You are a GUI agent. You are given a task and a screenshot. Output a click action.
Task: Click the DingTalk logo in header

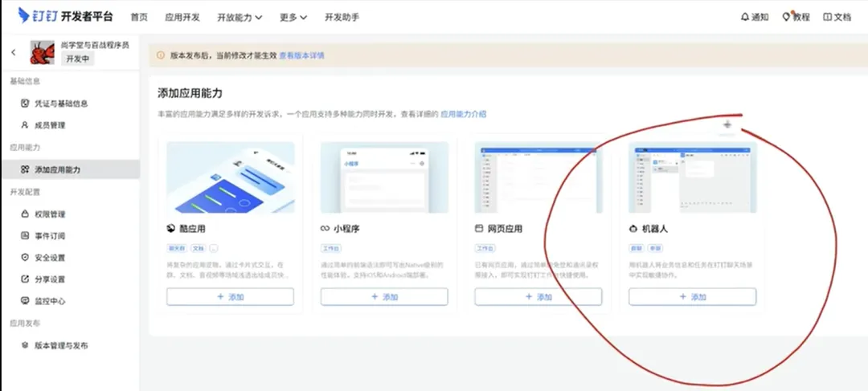(65, 16)
